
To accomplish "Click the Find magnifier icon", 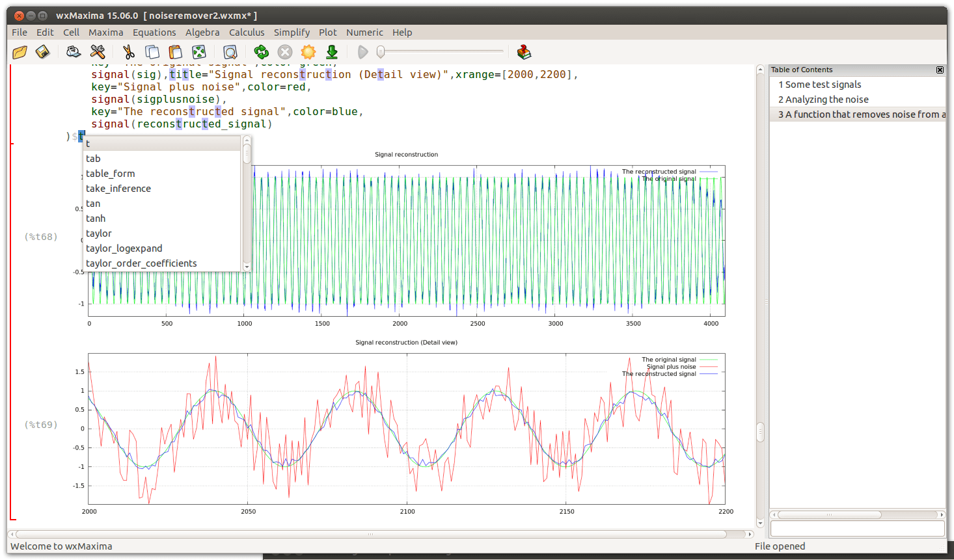I will [x=230, y=52].
